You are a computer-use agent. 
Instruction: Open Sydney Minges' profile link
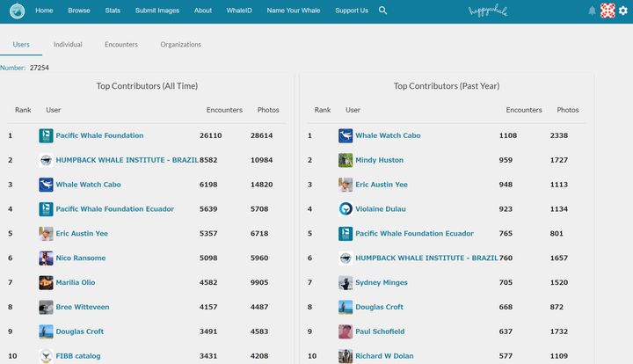tap(382, 282)
